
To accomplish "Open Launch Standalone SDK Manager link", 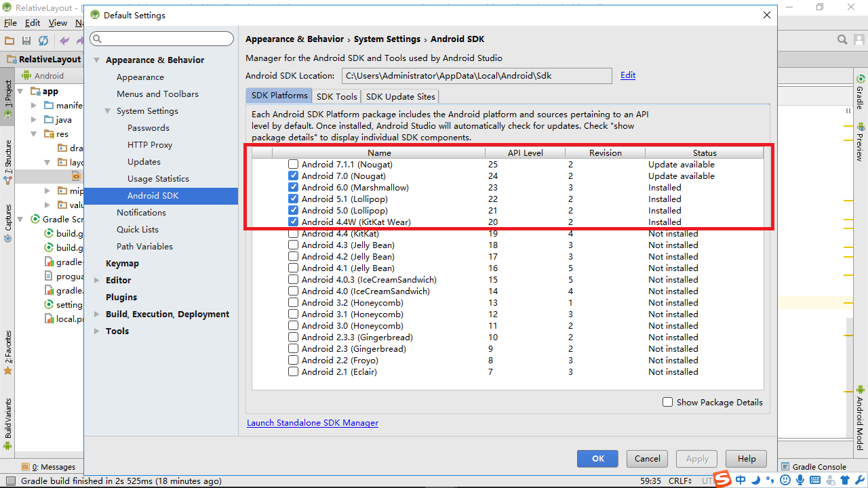I will (313, 422).
